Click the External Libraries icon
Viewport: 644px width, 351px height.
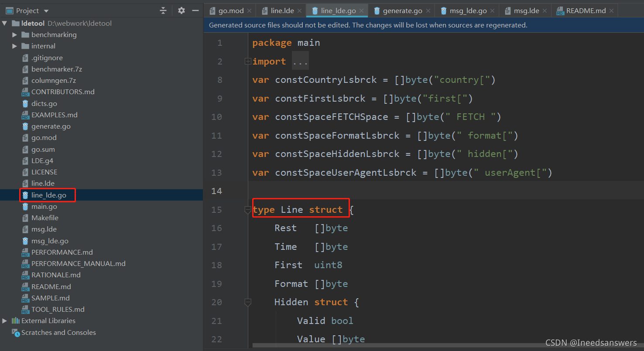[16, 320]
